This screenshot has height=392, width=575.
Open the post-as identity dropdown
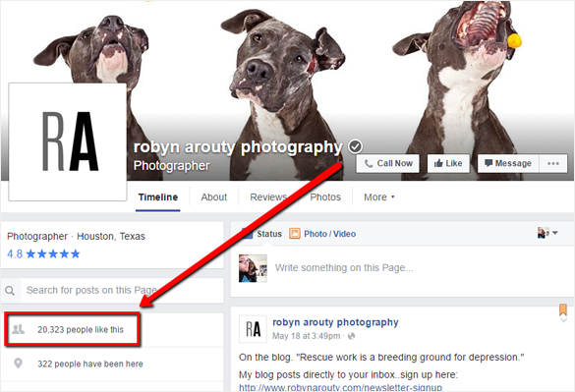[x=547, y=233]
